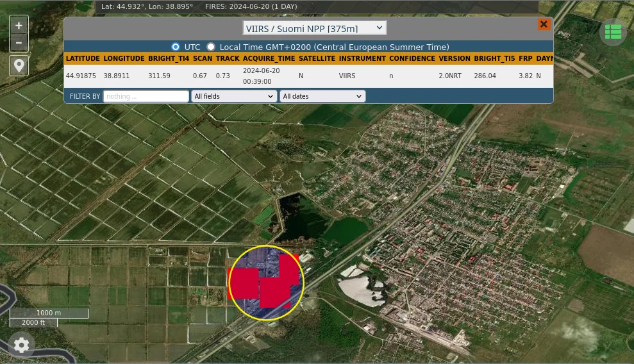Close the fire data table panel
This screenshot has height=364, width=634.
[x=544, y=24]
